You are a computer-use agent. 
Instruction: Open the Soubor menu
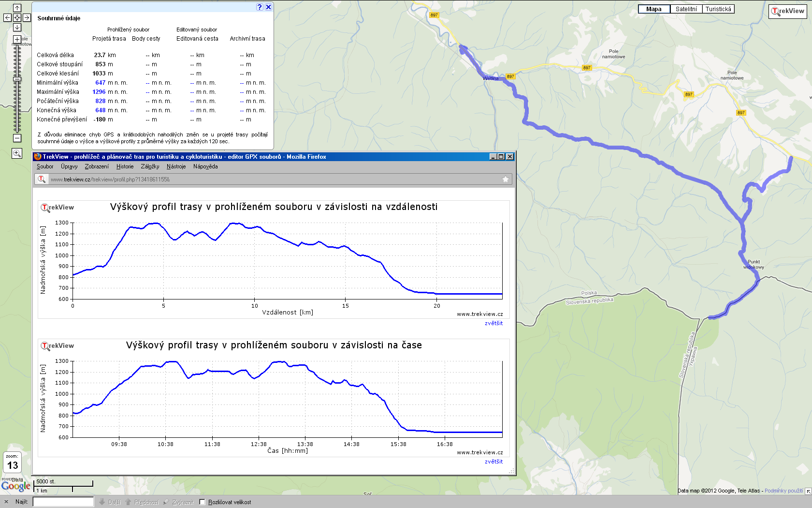45,166
